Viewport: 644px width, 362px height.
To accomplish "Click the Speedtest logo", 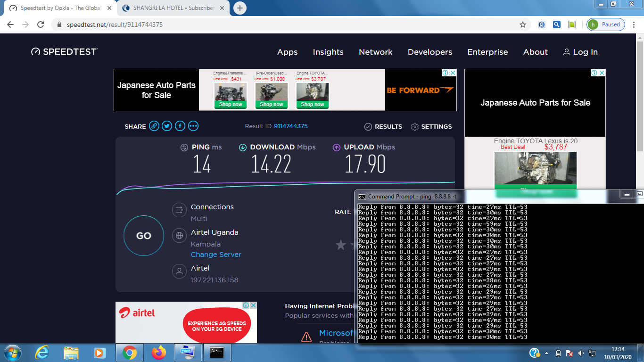I will [x=65, y=52].
